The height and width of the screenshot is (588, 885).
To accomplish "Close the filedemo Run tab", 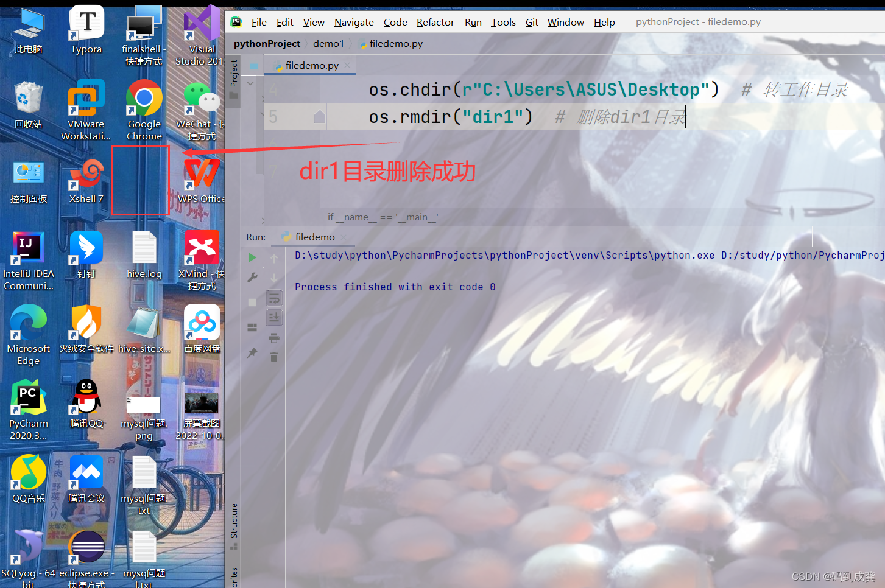I will (343, 237).
